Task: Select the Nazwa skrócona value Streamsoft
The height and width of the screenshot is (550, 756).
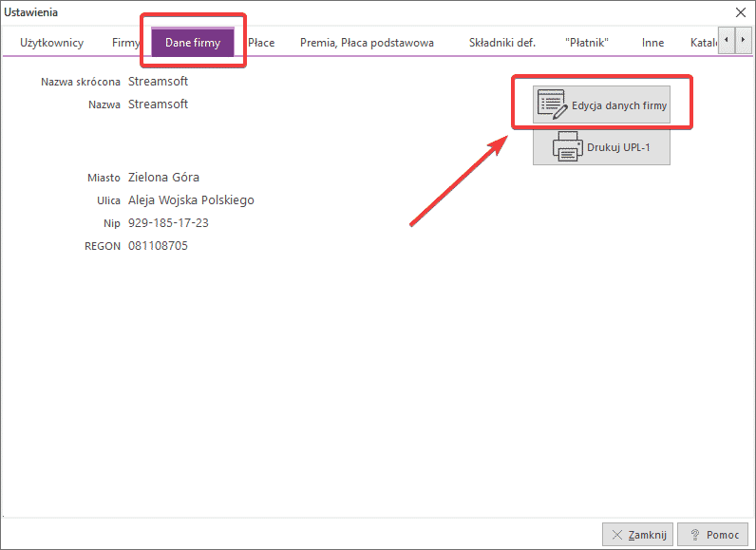Action: [159, 82]
